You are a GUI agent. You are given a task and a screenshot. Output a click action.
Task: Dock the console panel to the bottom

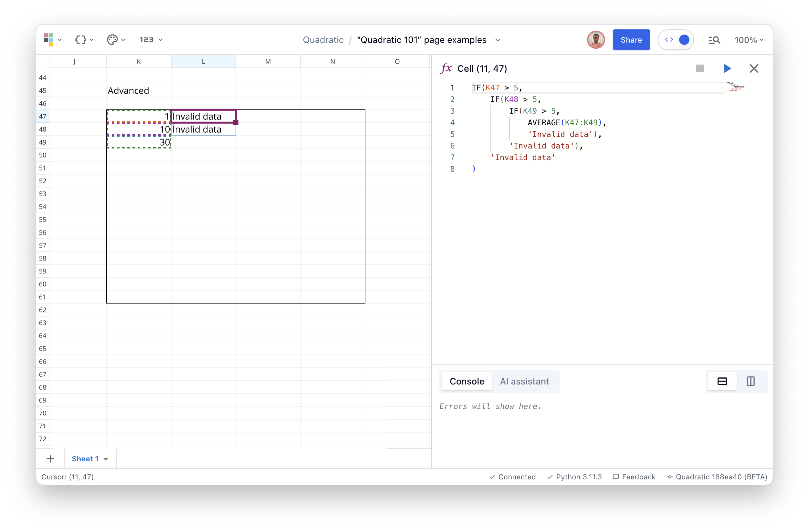pos(722,381)
